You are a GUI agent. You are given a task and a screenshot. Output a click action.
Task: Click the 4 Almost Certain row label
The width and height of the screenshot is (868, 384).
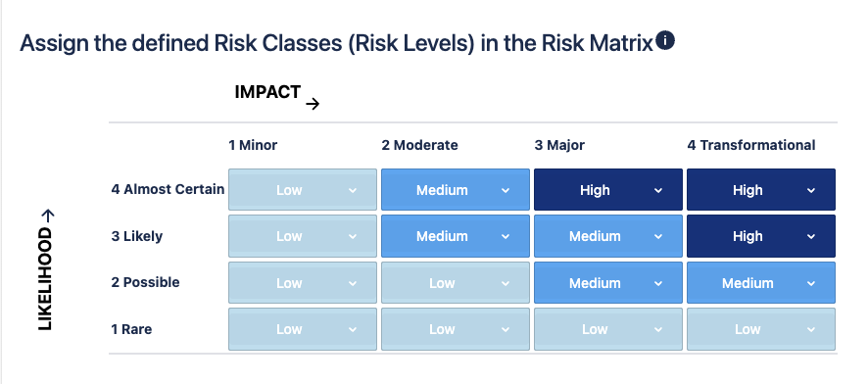pyautogui.click(x=168, y=189)
